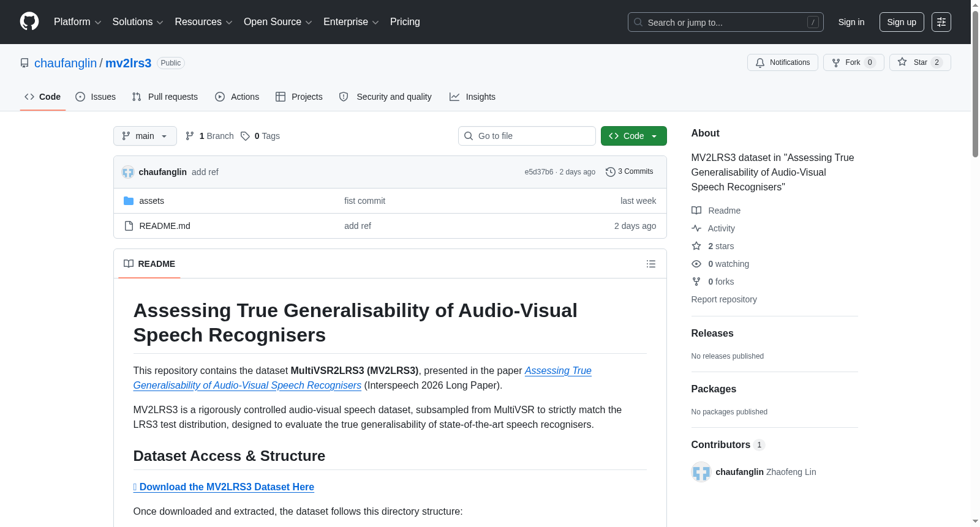The height and width of the screenshot is (527, 980).
Task: Open the Assessing True Generalisability paper link
Action: pyautogui.click(x=363, y=378)
